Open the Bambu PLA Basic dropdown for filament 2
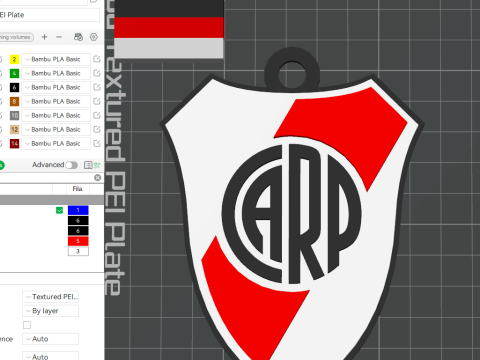Image resolution: width=480 pixels, height=360 pixels. pos(56,59)
